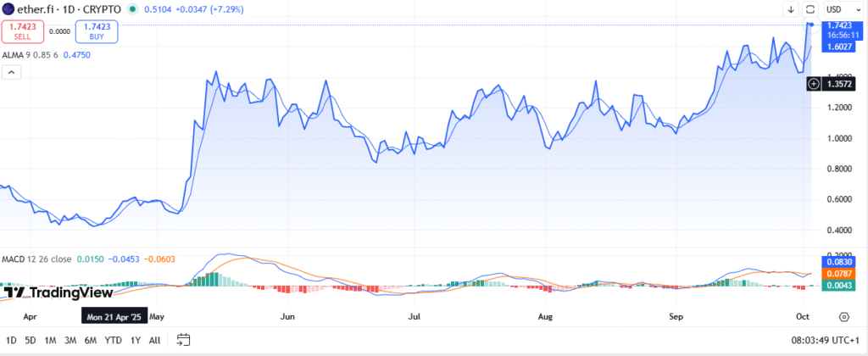The width and height of the screenshot is (868, 356).
Task: Click the 1.6027 ALMA value label
Action: (x=838, y=47)
